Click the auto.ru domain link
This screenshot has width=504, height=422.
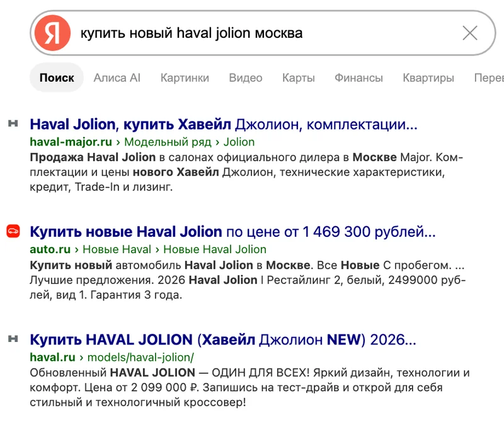pyautogui.click(x=50, y=249)
